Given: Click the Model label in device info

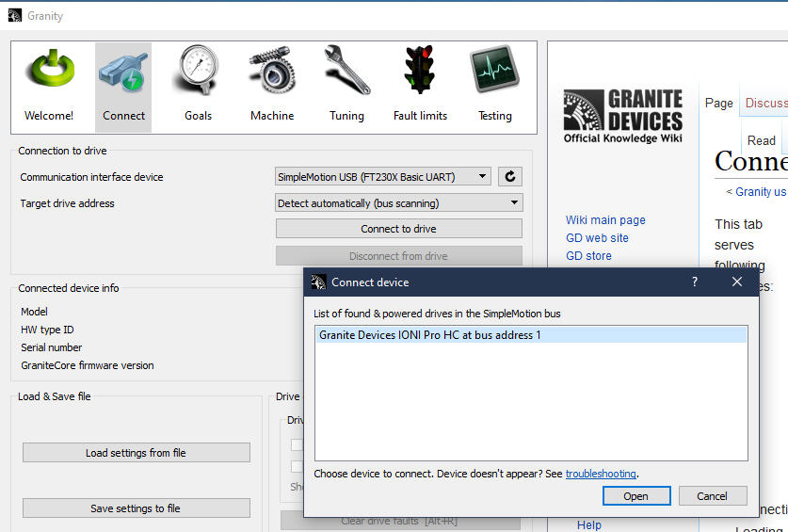Looking at the screenshot, I should point(34,312).
